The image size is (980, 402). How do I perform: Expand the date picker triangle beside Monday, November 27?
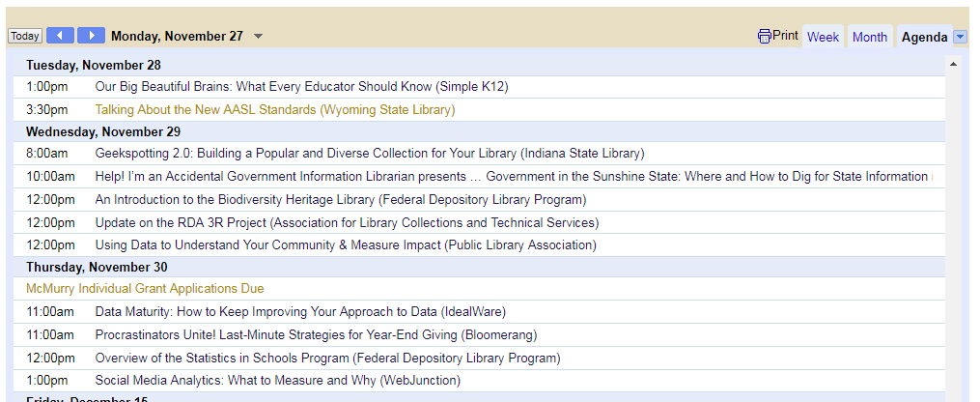[x=258, y=37]
